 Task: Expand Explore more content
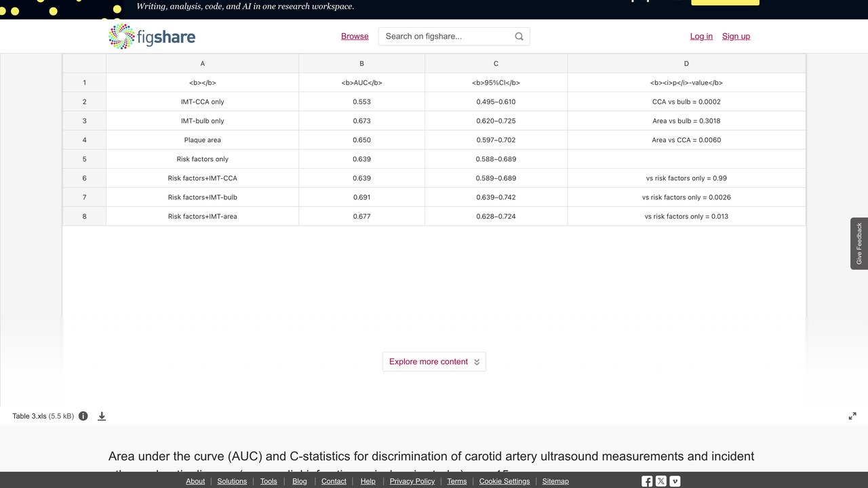[434, 362]
